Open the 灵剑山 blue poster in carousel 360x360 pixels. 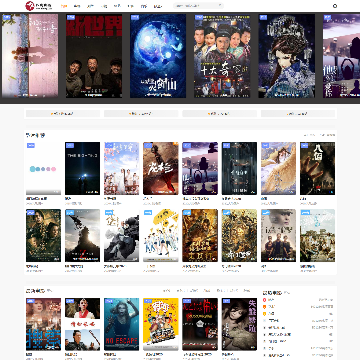[158, 56]
